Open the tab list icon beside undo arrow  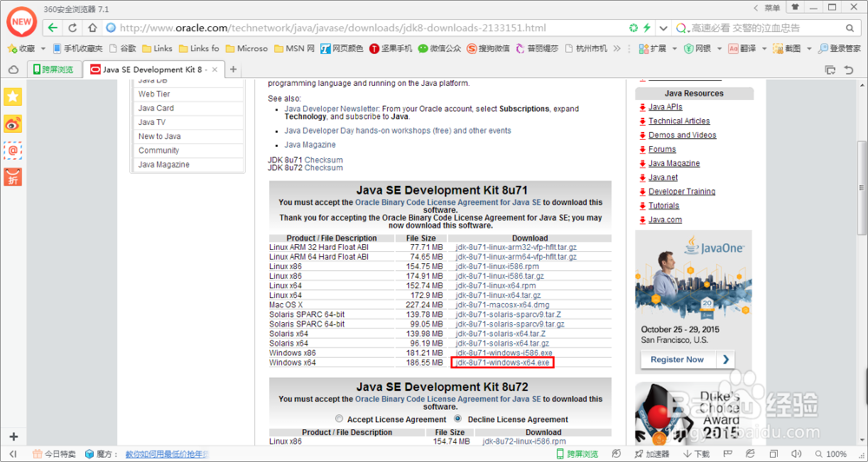pos(830,69)
